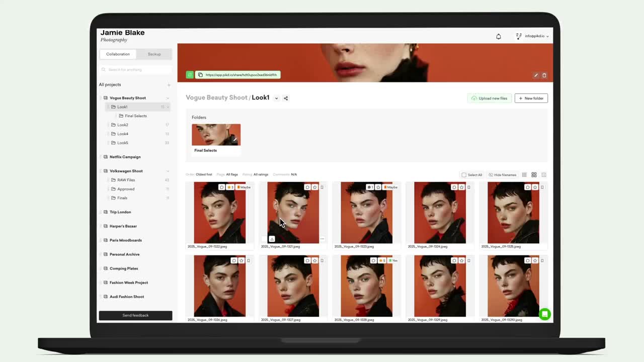Toggle Hide filenames option
The height and width of the screenshot is (362, 644).
tap(502, 175)
